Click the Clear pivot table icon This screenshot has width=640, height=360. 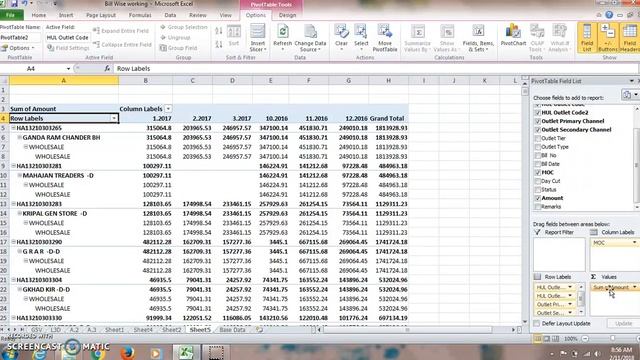pos(341,36)
